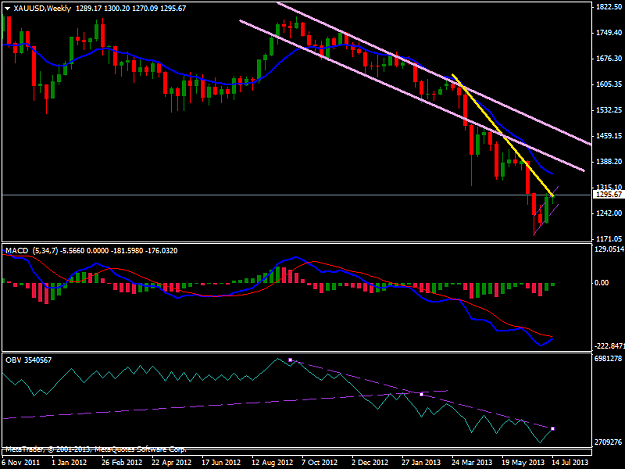This screenshot has height=469, width=625.
Task: Click the OBV 3540567 indicator label
Action: click(x=28, y=360)
